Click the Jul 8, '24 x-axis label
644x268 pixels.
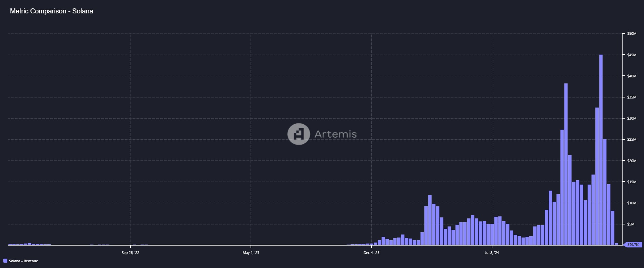click(x=492, y=253)
